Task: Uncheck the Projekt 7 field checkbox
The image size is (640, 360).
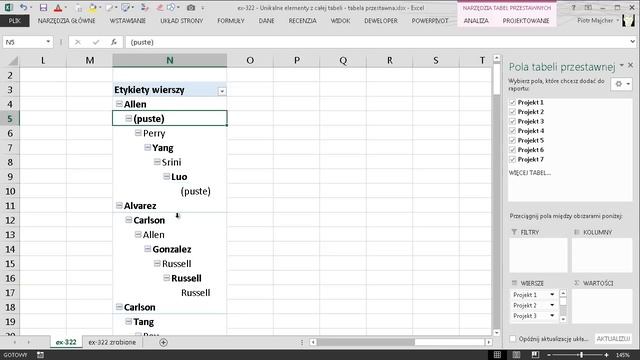Action: point(513,160)
